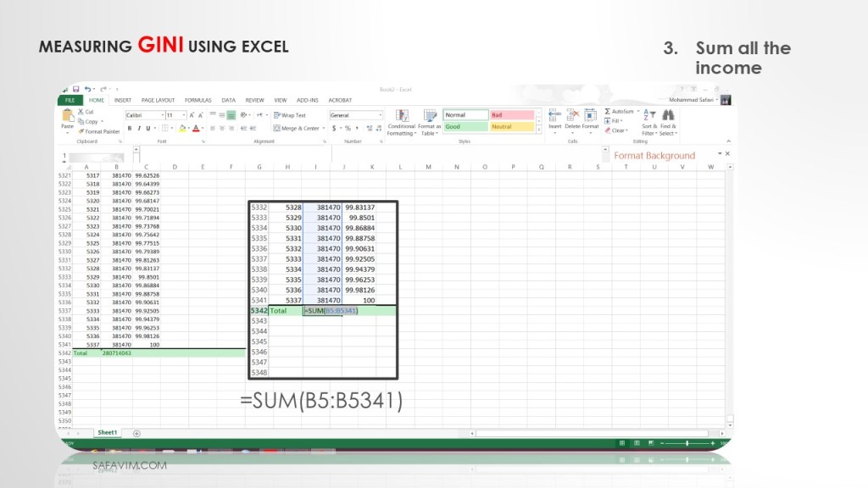Screen dimensions: 868x488
Task: Apply the Good cell style
Action: pyautogui.click(x=465, y=127)
